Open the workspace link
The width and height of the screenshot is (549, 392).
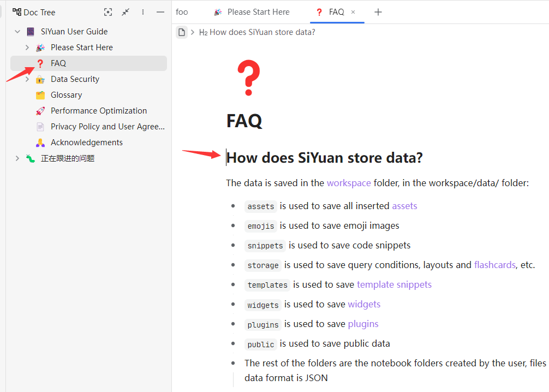coord(349,183)
